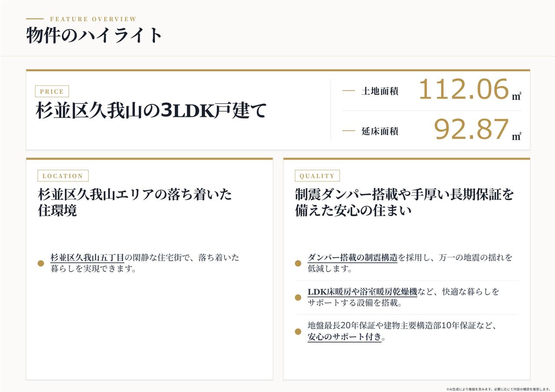Click the 延床面積 label
This screenshot has width=555, height=392.
coord(380,131)
